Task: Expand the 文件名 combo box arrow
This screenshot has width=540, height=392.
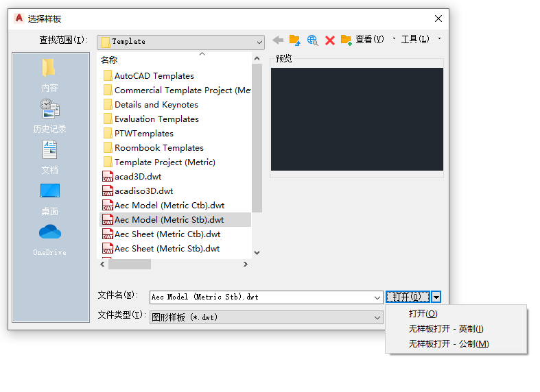Action: (x=377, y=297)
